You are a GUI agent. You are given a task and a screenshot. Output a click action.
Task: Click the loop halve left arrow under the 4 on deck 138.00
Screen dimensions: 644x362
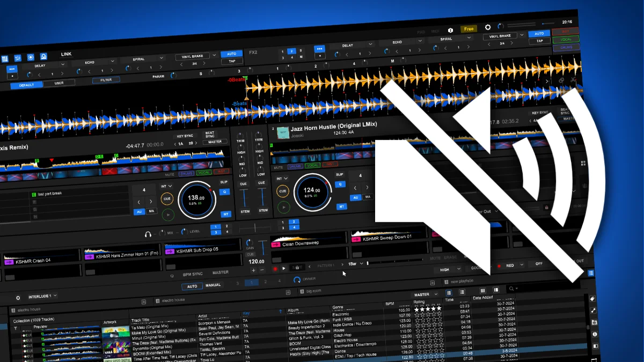tap(139, 203)
